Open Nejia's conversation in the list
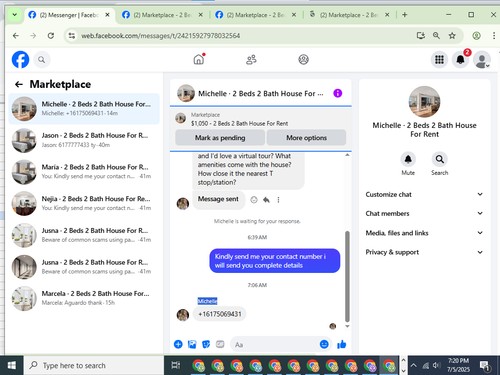 84,203
